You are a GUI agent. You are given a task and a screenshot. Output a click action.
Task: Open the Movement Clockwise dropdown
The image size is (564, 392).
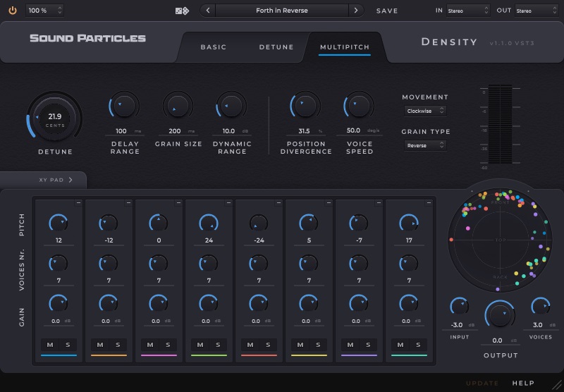425,111
